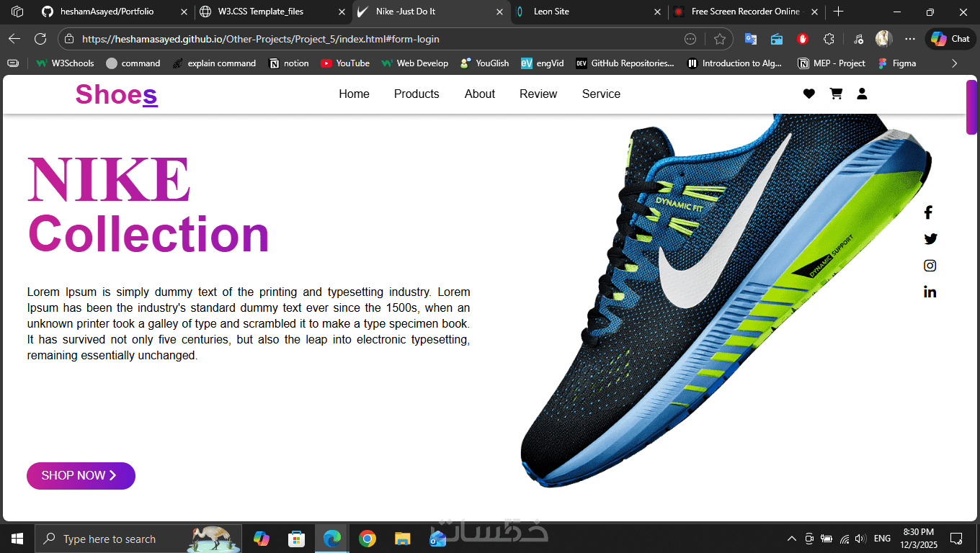
Task: Click the Windows taskbar search box
Action: [x=138, y=539]
